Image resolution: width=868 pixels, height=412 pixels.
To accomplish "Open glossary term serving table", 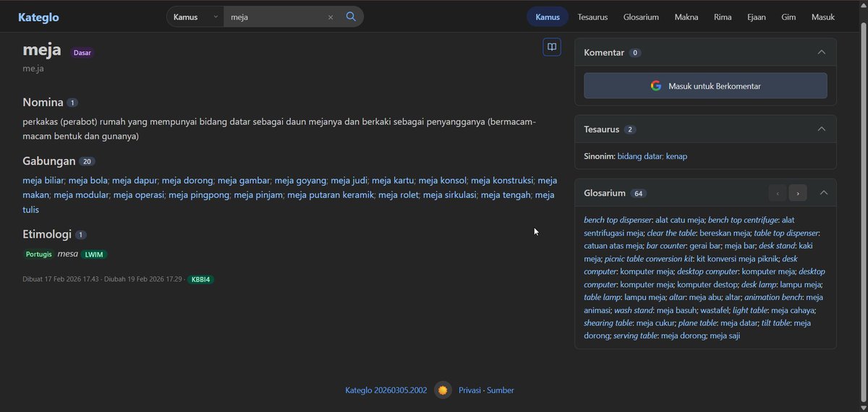I will 636,336.
